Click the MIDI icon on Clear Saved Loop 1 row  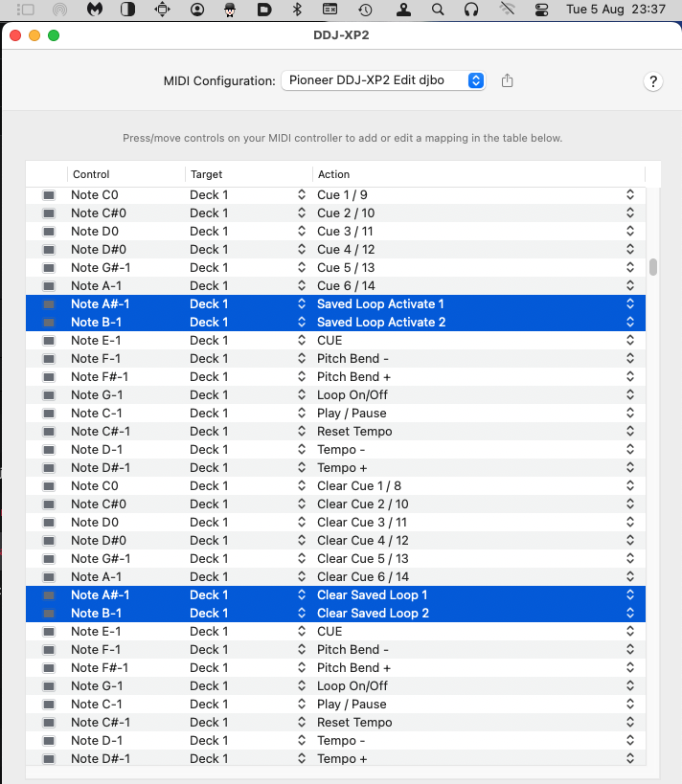pos(49,595)
